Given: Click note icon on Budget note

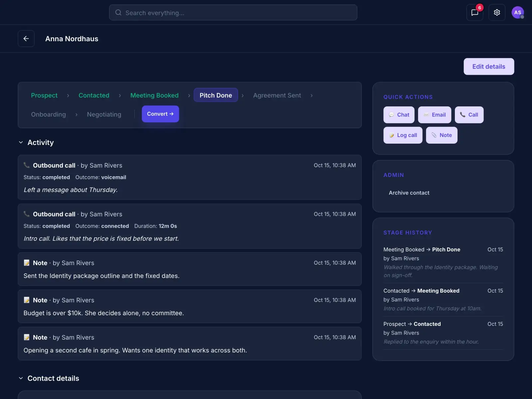Looking at the screenshot, I should 27,300.
